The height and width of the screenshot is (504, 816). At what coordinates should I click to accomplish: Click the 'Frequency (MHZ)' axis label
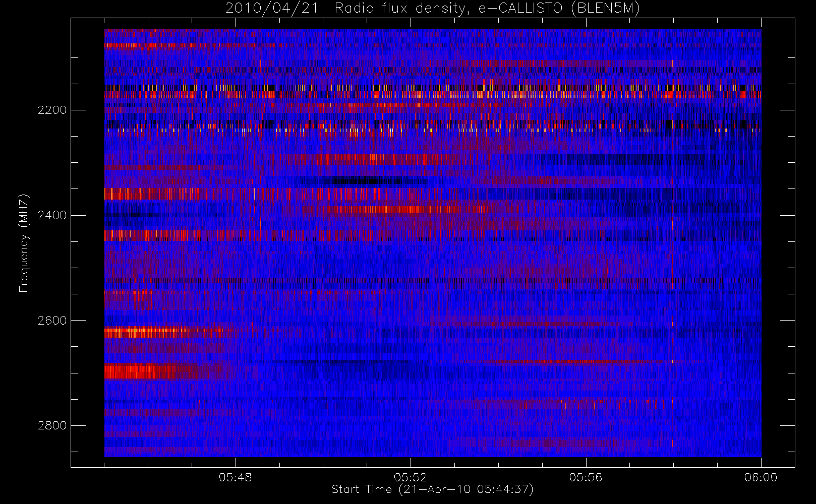tap(24, 243)
